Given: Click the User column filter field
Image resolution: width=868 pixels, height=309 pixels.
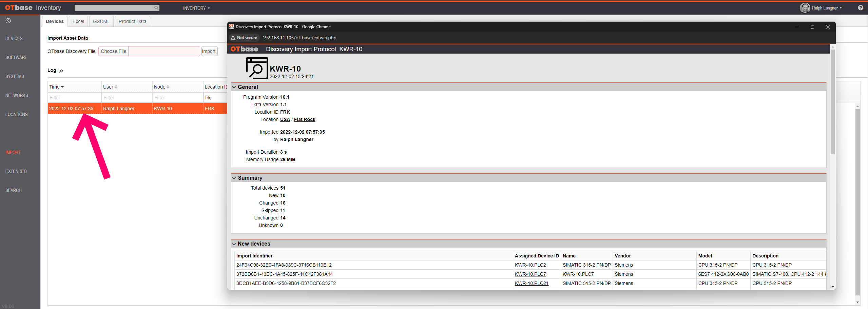Looking at the screenshot, I should click(127, 98).
